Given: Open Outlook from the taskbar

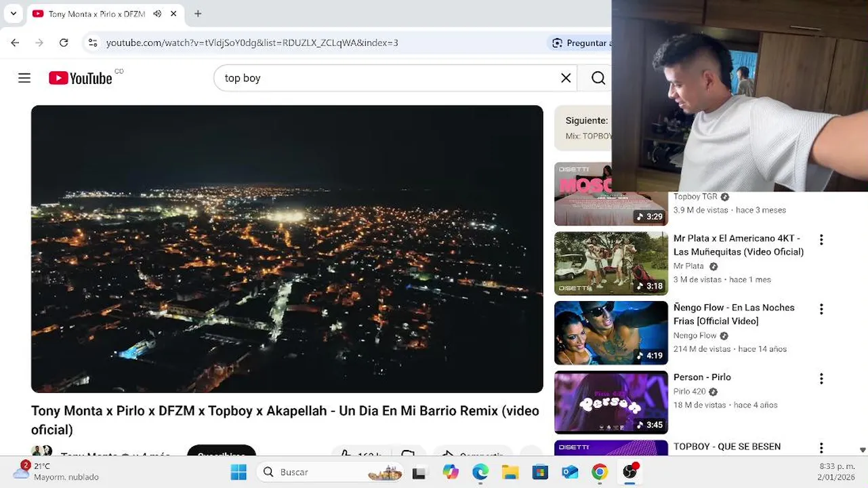Looking at the screenshot, I should pyautogui.click(x=570, y=472).
